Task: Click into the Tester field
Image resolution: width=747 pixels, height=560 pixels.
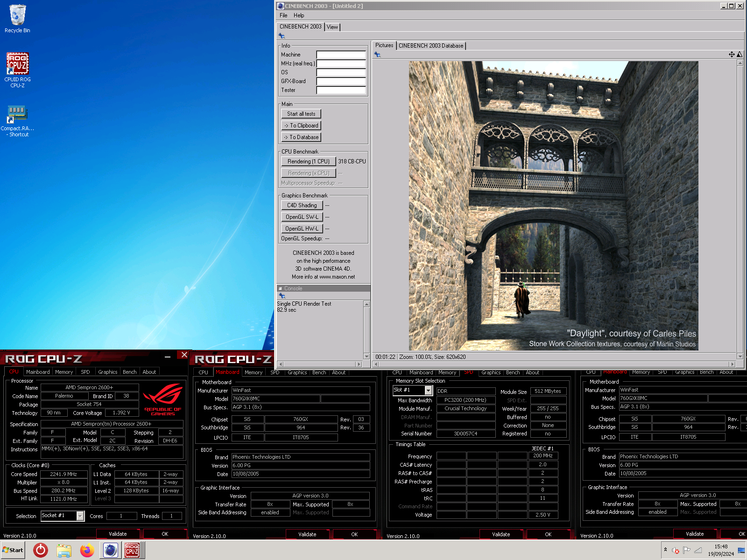Action: click(x=341, y=90)
